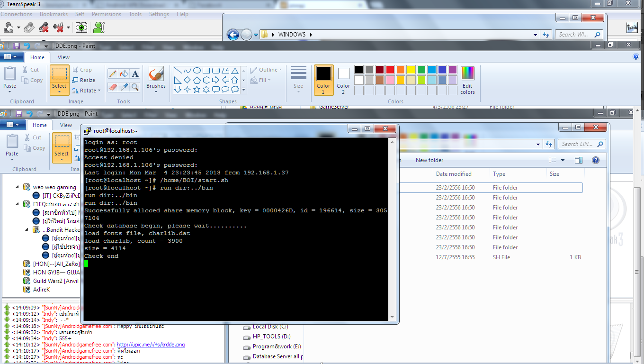Viewport: 644px width, 364px height.
Task: Select the Magnifier tool in Paint
Action: pos(135,87)
